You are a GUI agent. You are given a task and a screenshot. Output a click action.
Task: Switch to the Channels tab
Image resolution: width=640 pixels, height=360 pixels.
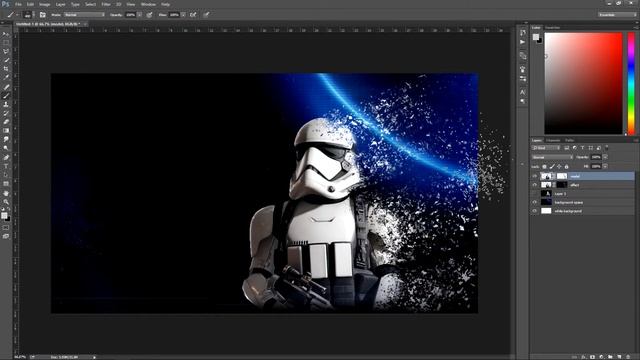[553, 140]
